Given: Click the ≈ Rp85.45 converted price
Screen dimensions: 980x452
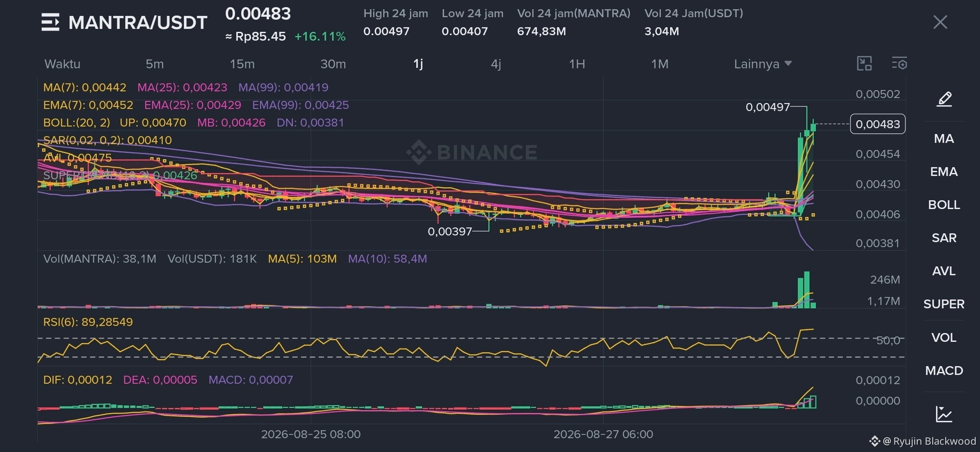Looking at the screenshot, I should pos(255,36).
